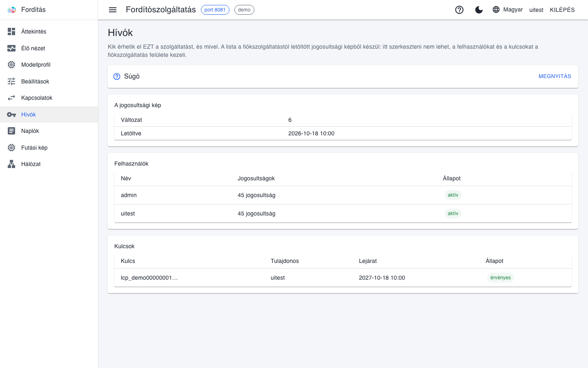This screenshot has width=588, height=368.
Task: Click the Tulajdonos column header
Action: point(285,261)
